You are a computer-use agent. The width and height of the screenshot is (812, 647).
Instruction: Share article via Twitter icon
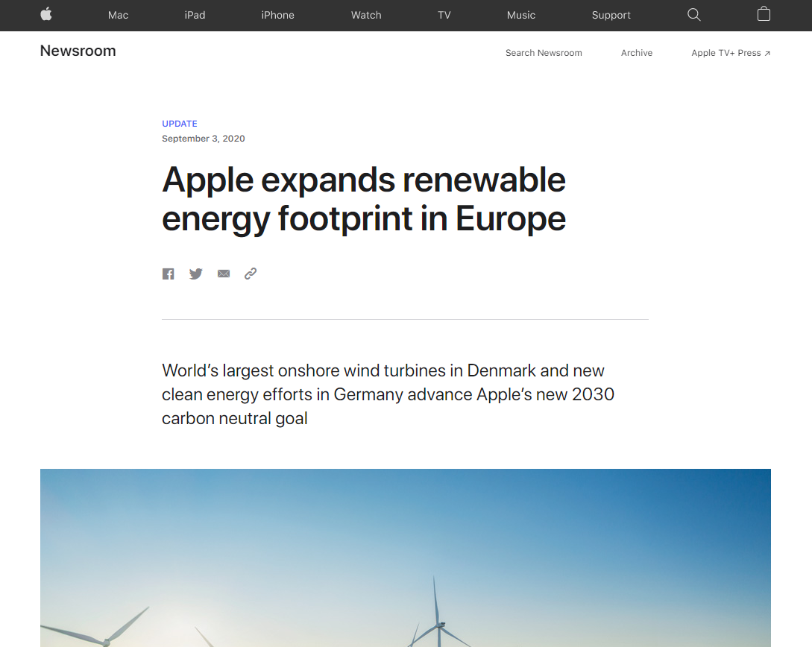[x=196, y=274]
